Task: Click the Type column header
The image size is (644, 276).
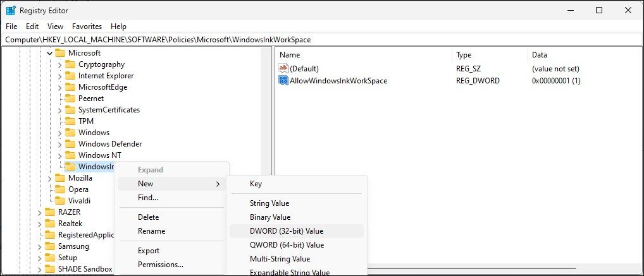Action: [490, 55]
